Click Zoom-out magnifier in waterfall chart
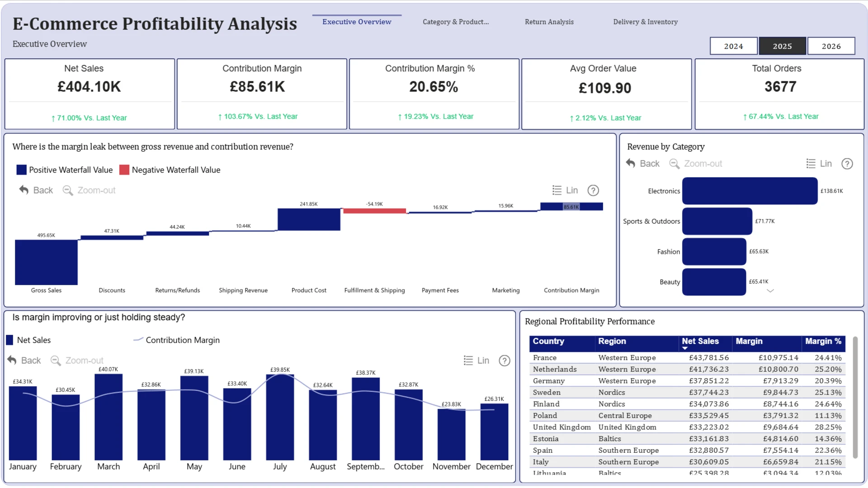The width and height of the screenshot is (868, 488). coord(68,190)
